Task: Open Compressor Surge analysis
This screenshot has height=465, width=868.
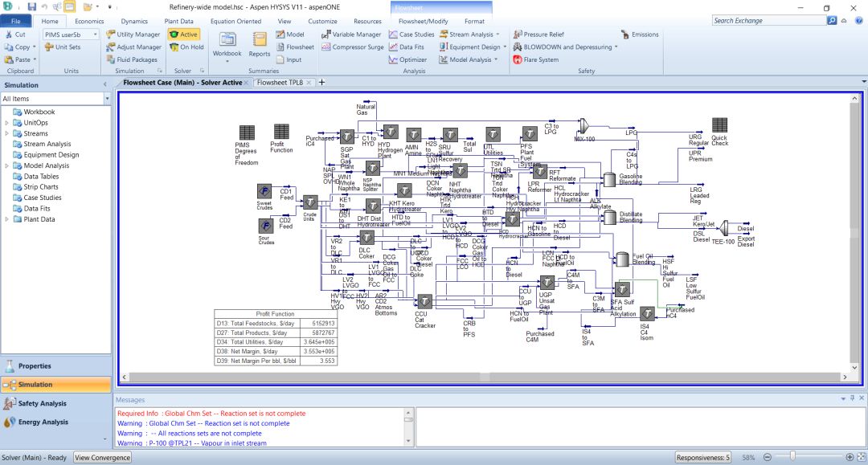Action: tap(353, 47)
